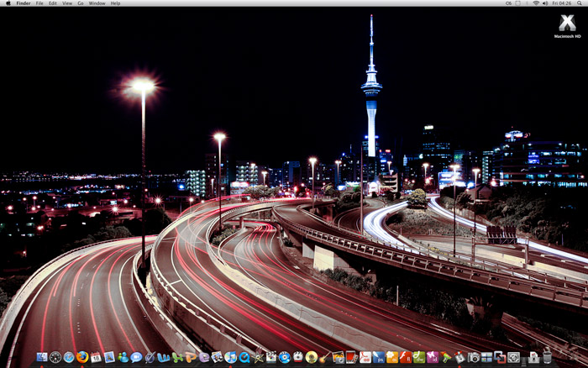Click the Spotlight search icon

tap(580, 3)
